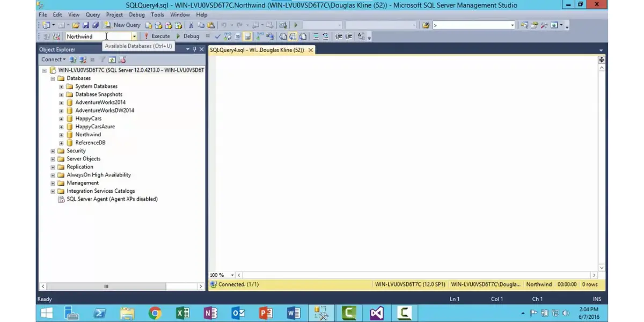
Task: Expand the Northwind database node
Action: pos(61,135)
